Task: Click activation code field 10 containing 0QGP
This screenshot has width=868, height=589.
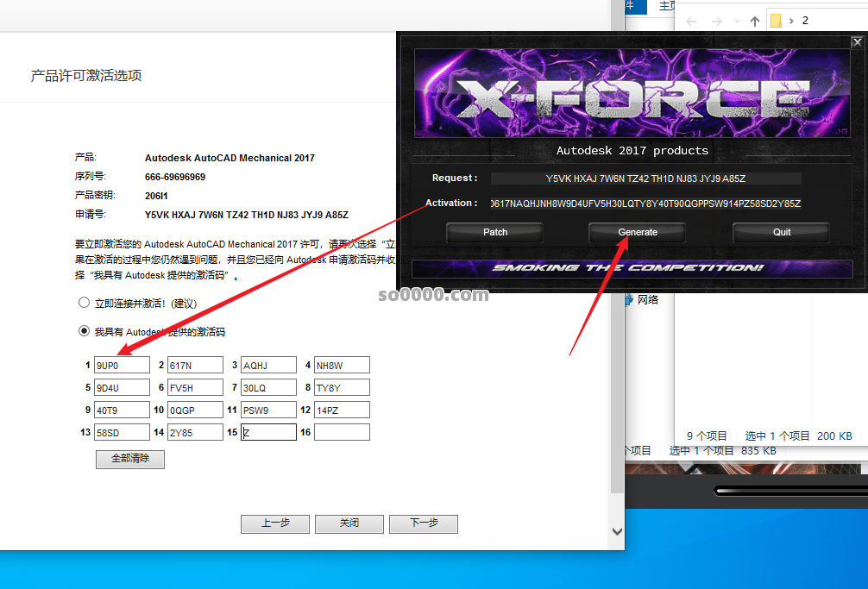Action: point(195,410)
